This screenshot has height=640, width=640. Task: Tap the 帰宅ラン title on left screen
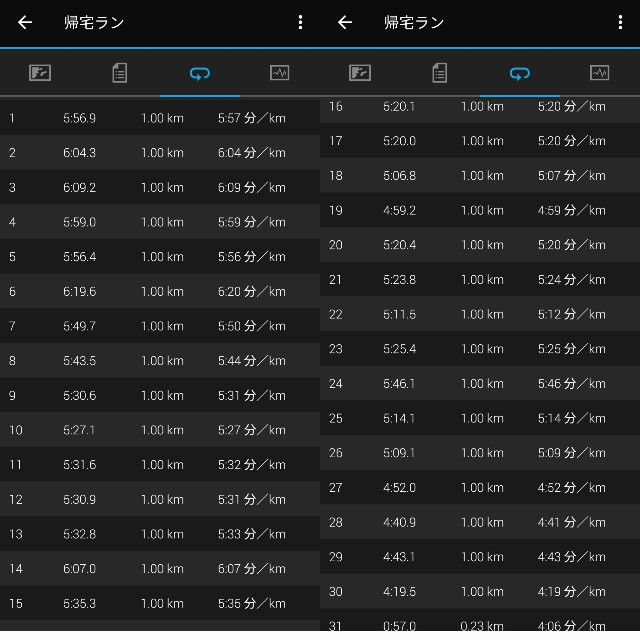tap(94, 22)
